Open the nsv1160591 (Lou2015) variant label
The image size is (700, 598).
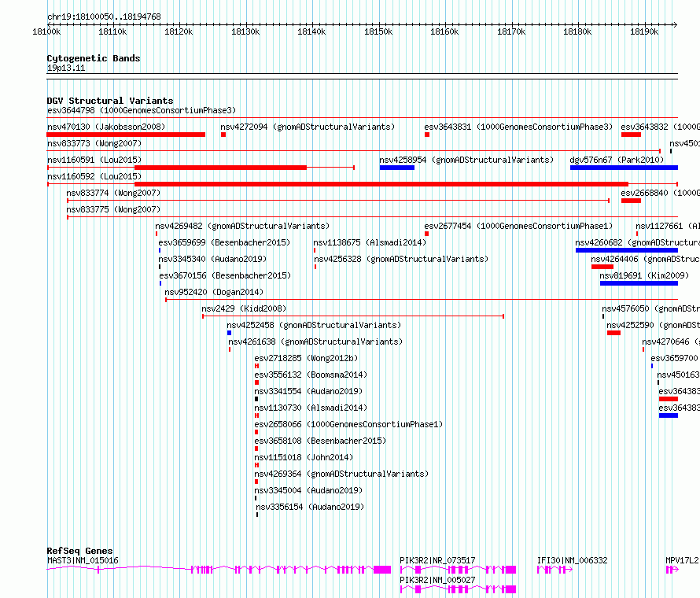pos(94,160)
